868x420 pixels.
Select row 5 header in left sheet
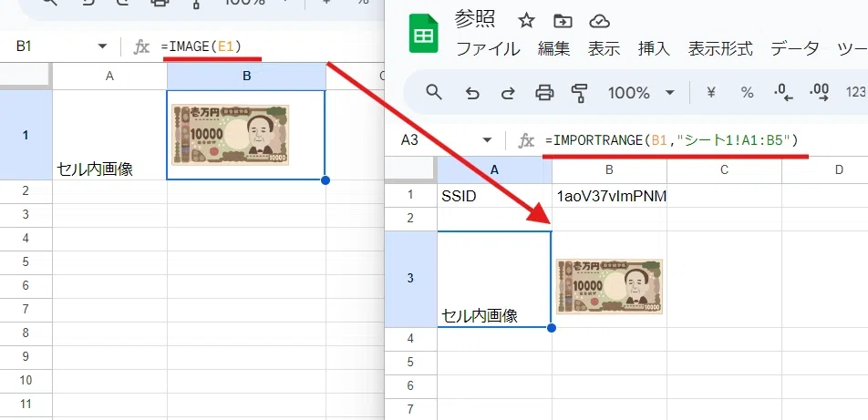coord(26,263)
